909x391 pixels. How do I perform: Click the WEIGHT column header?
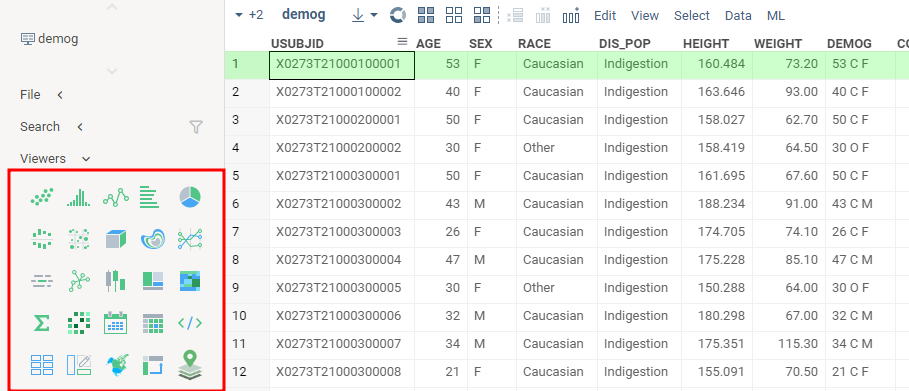click(x=778, y=44)
